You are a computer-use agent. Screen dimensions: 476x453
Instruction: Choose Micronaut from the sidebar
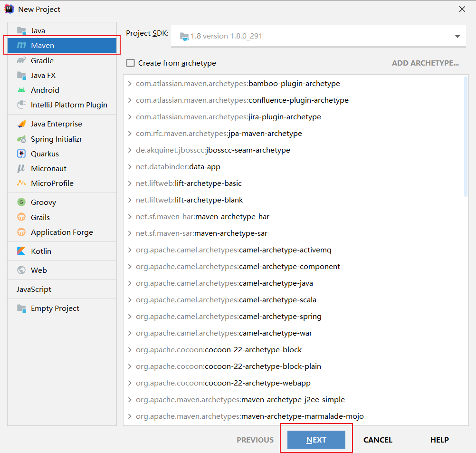tap(62, 169)
